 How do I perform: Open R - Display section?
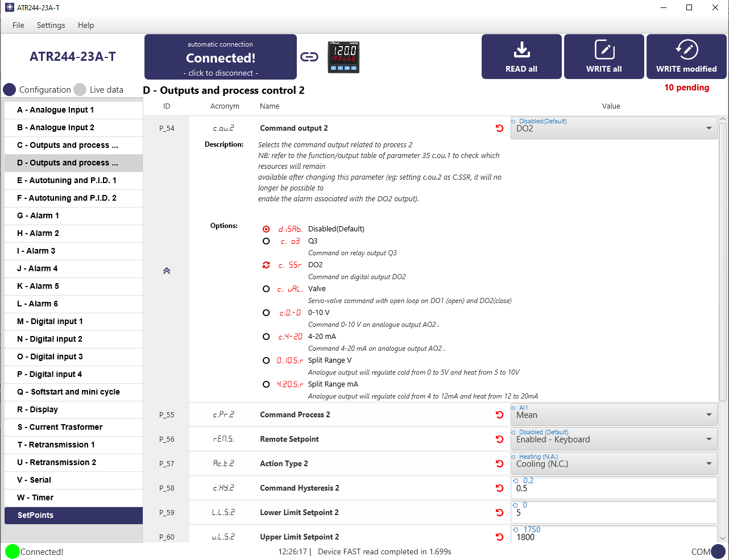(x=73, y=409)
